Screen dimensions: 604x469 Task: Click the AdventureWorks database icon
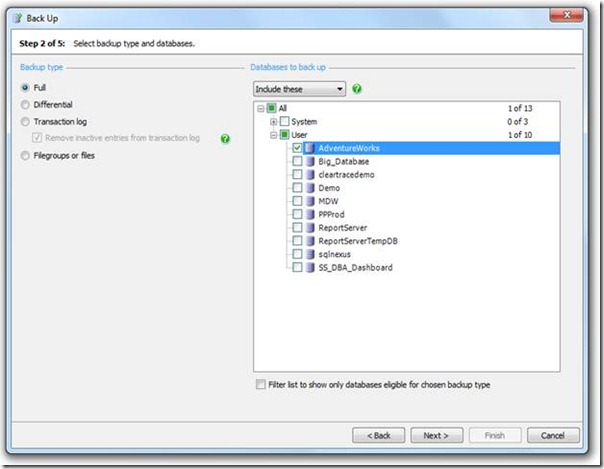click(310, 148)
